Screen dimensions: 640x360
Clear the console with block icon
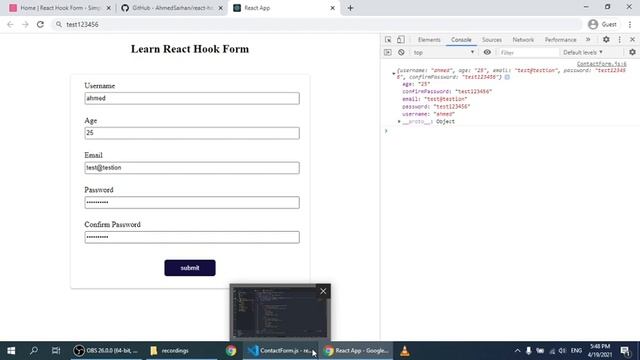coord(401,52)
